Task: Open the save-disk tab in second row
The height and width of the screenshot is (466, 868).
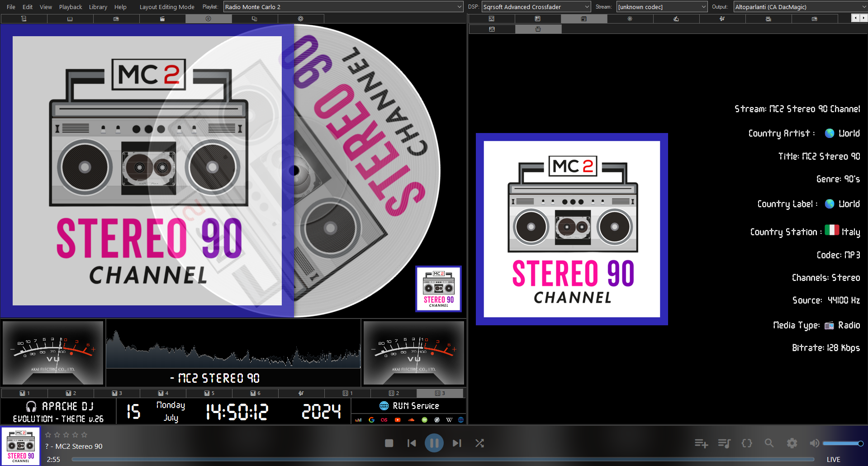Action: coord(492,29)
